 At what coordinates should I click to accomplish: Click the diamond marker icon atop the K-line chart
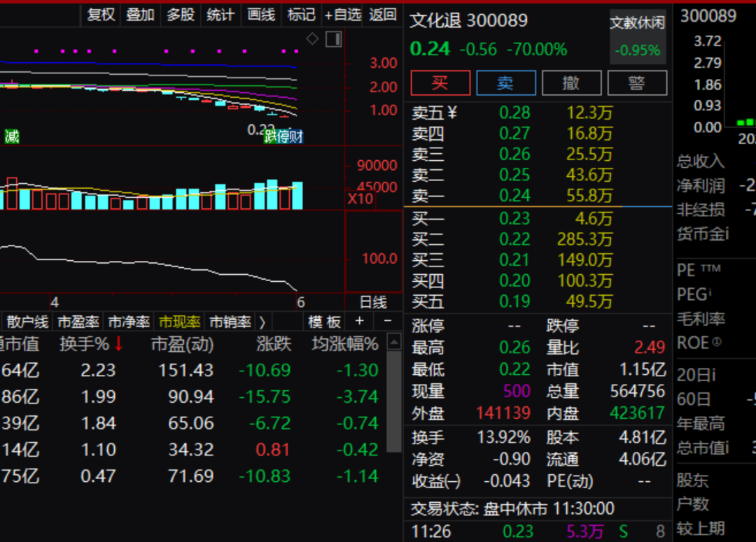tap(313, 40)
